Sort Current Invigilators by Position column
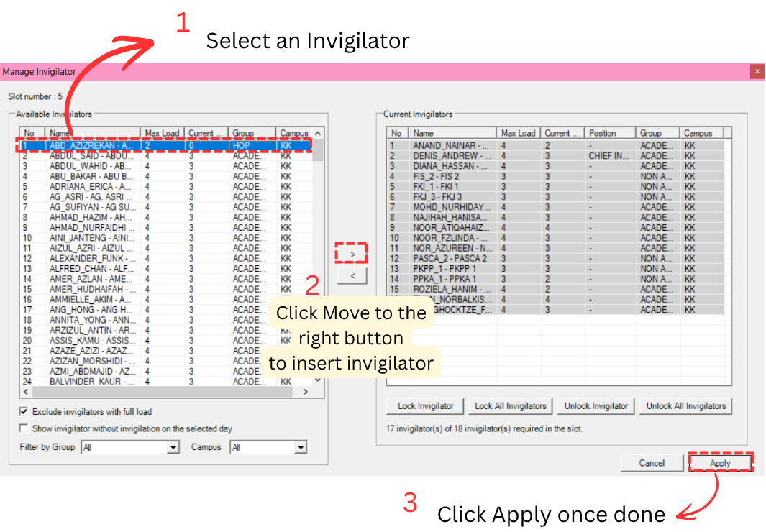 point(610,133)
